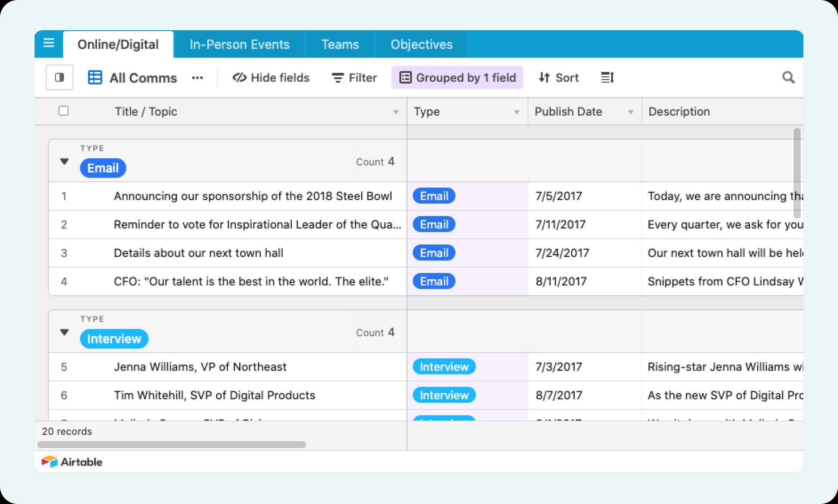Open the Filter options

click(x=354, y=78)
